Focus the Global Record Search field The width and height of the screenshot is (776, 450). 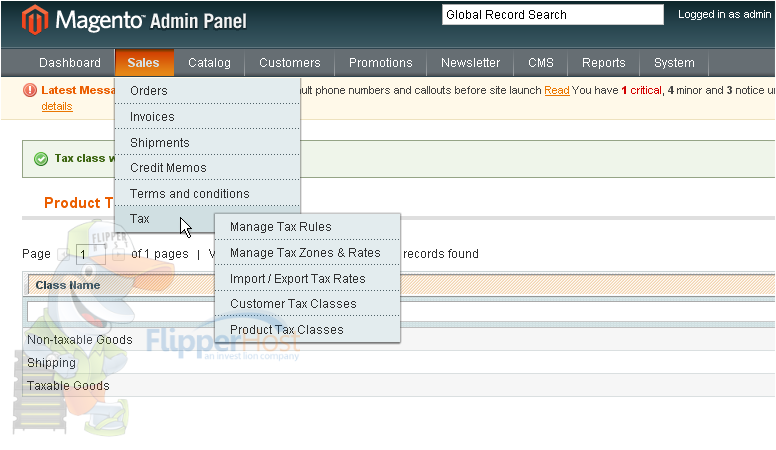(x=553, y=14)
